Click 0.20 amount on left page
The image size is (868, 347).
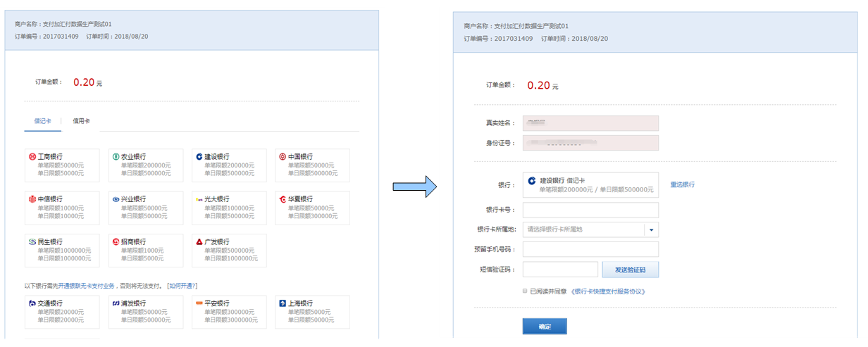(x=84, y=82)
